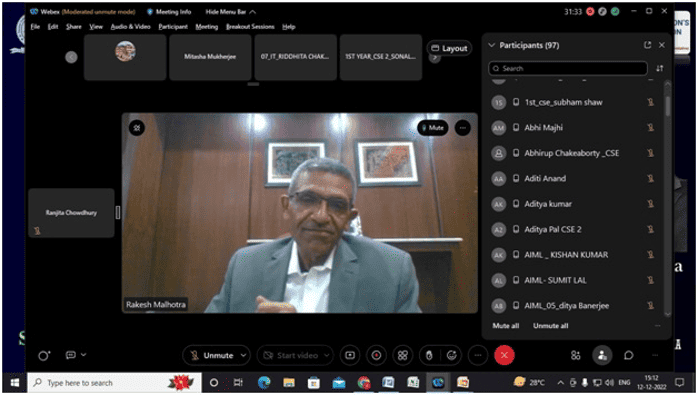Open the Audio & Video menu

(130, 27)
